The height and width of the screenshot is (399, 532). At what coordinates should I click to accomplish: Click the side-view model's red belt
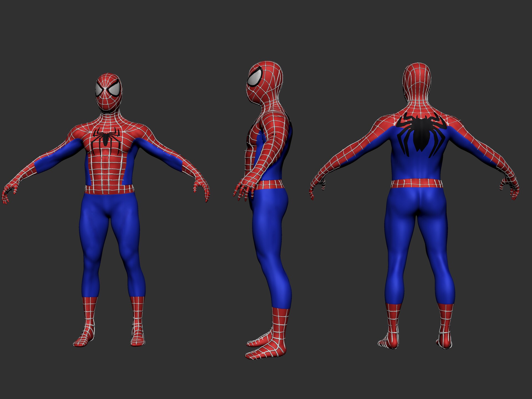click(270, 184)
